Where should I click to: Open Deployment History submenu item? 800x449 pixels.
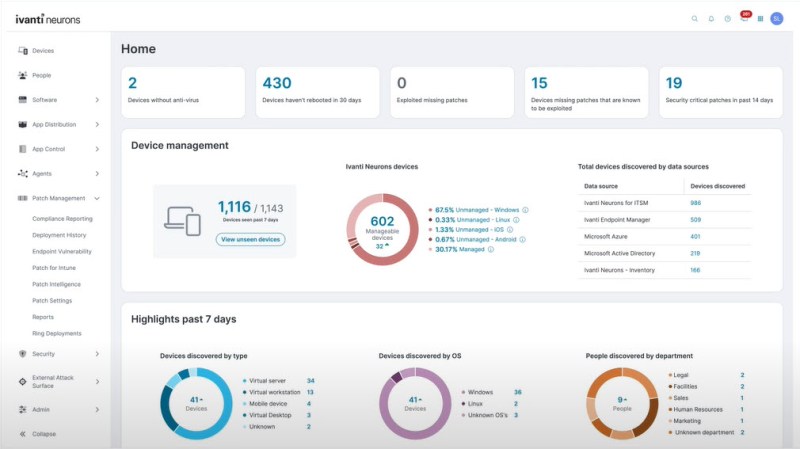pos(59,235)
